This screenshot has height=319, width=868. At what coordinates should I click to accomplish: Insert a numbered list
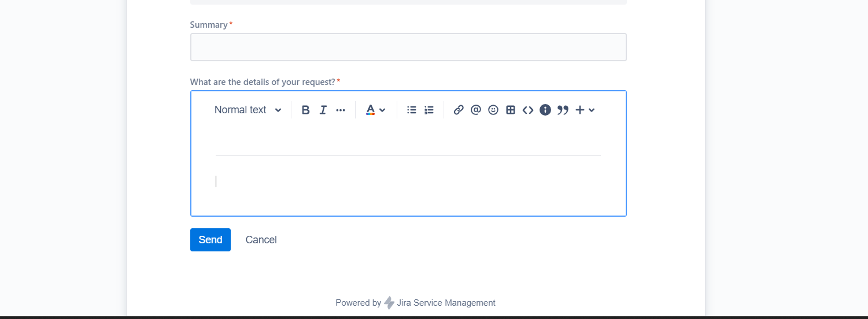[429, 110]
